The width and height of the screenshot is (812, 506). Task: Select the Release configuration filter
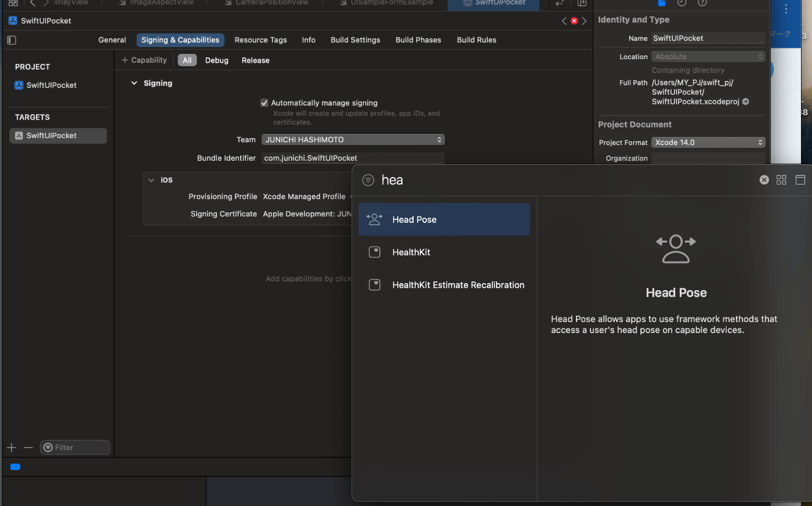(256, 60)
